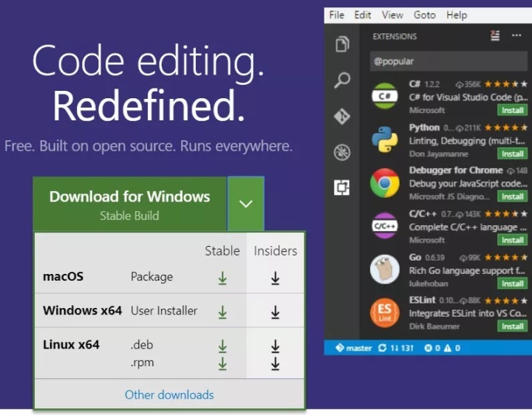Click 'C# for Visual Studio Code' description
The height and width of the screenshot is (415, 532).
coord(468,97)
